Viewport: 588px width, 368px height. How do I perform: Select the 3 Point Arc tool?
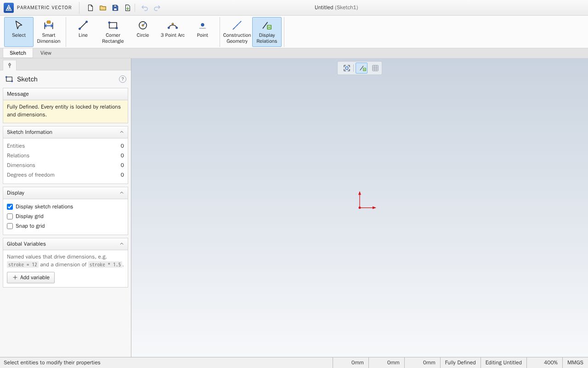click(173, 32)
